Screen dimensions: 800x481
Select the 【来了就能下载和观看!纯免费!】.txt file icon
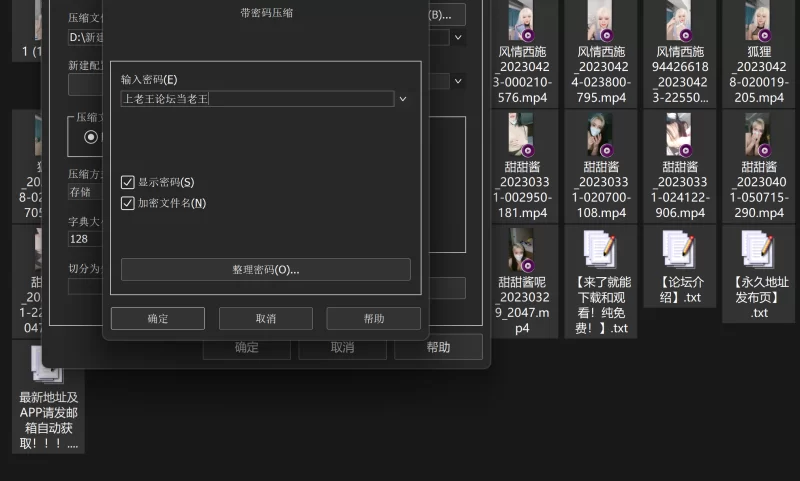(601, 249)
